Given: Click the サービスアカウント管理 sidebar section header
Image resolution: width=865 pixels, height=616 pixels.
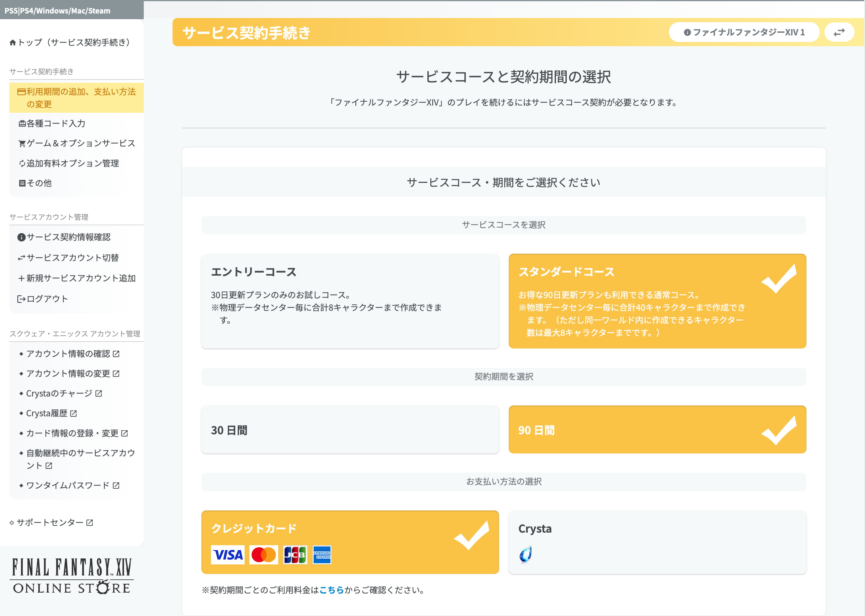Looking at the screenshot, I should click(49, 217).
